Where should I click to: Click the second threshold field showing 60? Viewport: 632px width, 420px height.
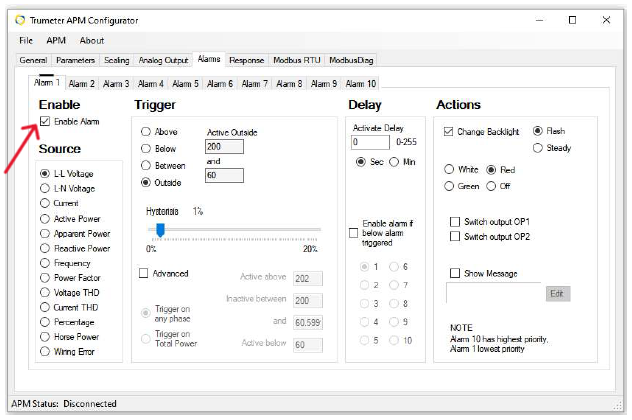[x=224, y=175]
